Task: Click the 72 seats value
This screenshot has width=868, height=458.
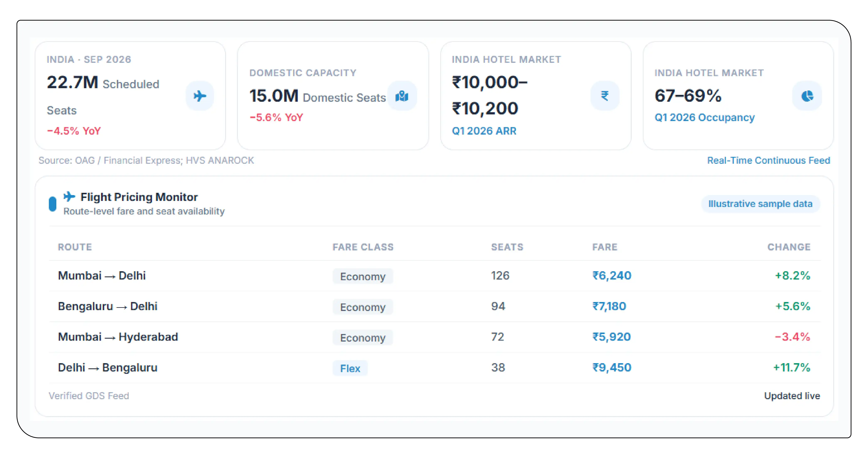Action: [498, 337]
